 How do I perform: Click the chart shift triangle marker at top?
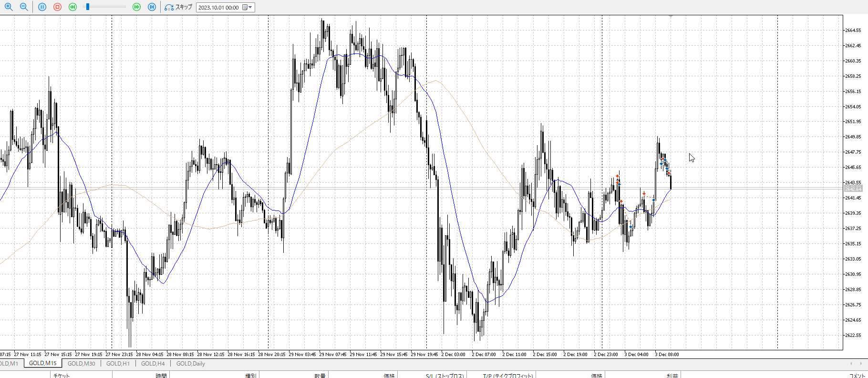[x=671, y=17]
